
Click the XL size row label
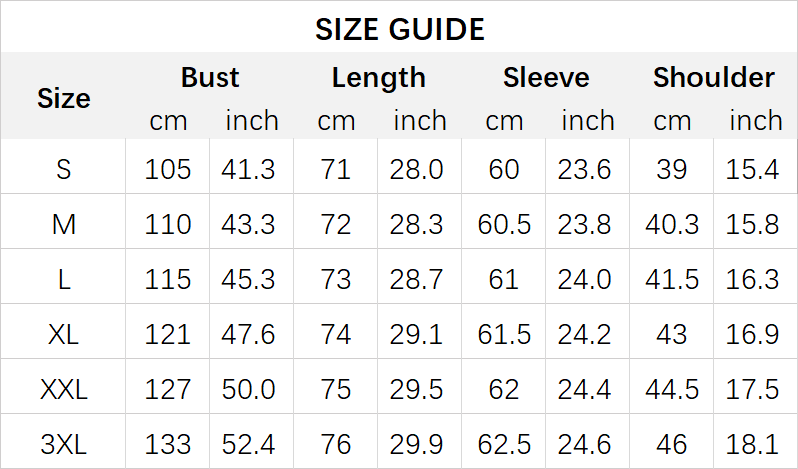click(x=64, y=334)
